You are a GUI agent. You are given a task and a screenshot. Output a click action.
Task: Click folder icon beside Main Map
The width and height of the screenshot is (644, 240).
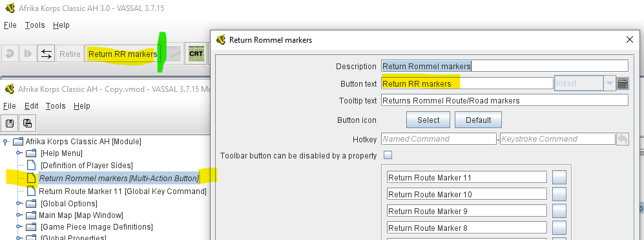pyautogui.click(x=31, y=215)
